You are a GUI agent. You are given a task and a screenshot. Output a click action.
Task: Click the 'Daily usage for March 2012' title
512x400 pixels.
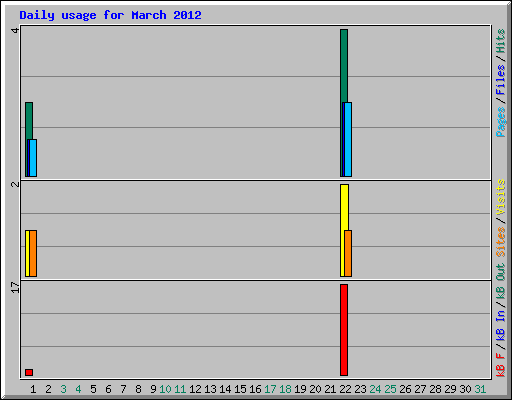[110, 15]
